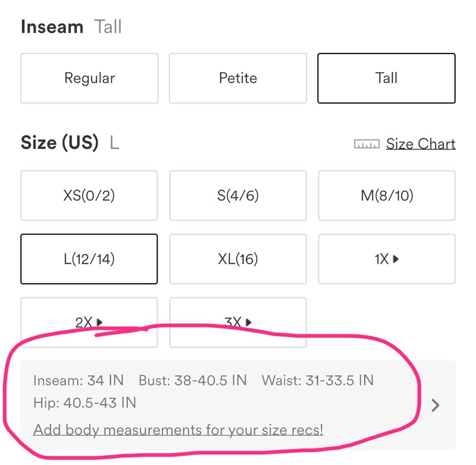This screenshot has height=465, width=476.
Task: Click the triangle icon beside 2X
Action: (99, 322)
